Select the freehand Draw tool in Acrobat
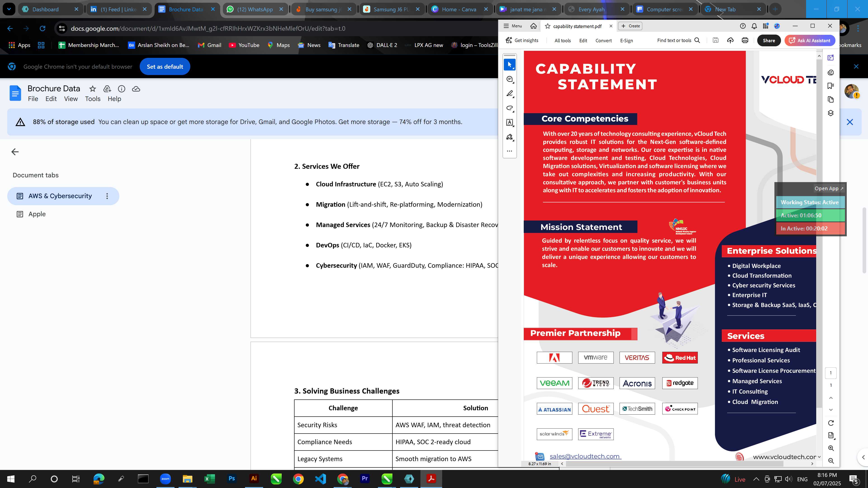 (509, 108)
